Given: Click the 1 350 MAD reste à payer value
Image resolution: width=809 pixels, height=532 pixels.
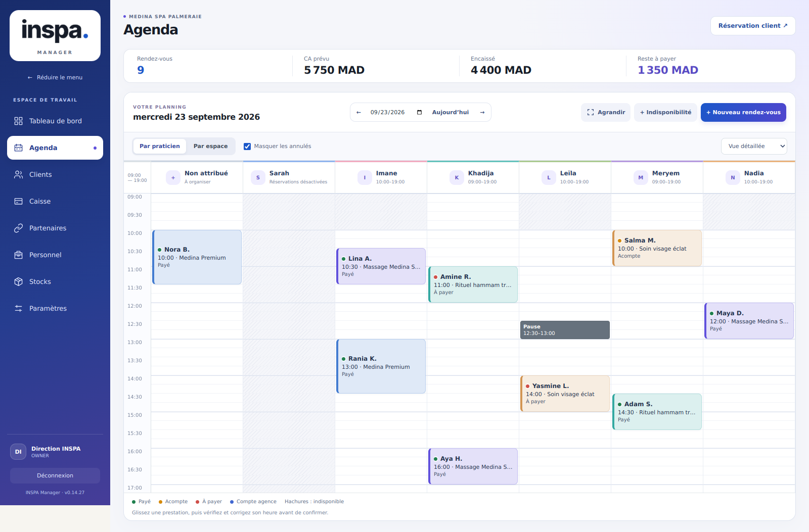Looking at the screenshot, I should [x=668, y=70].
